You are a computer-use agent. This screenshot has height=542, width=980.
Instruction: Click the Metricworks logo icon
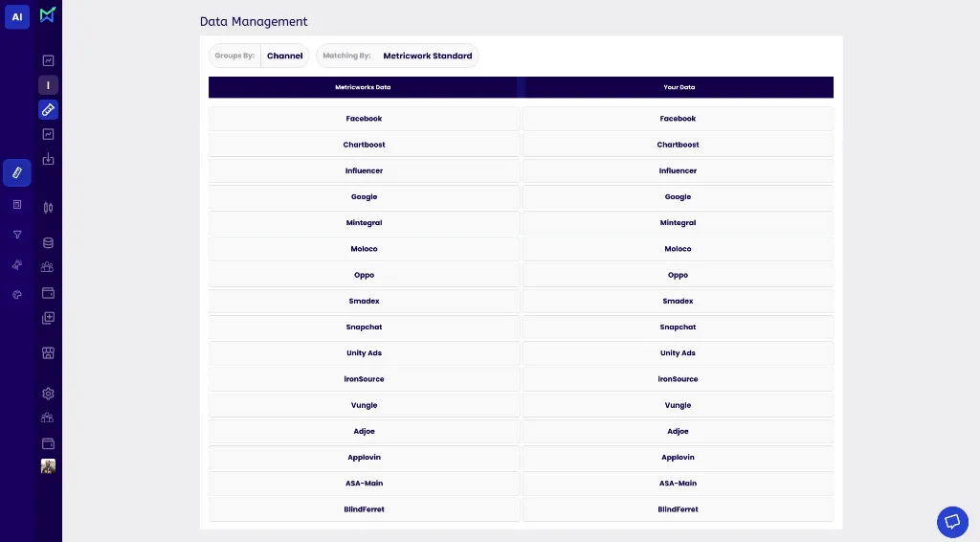pyautogui.click(x=48, y=14)
